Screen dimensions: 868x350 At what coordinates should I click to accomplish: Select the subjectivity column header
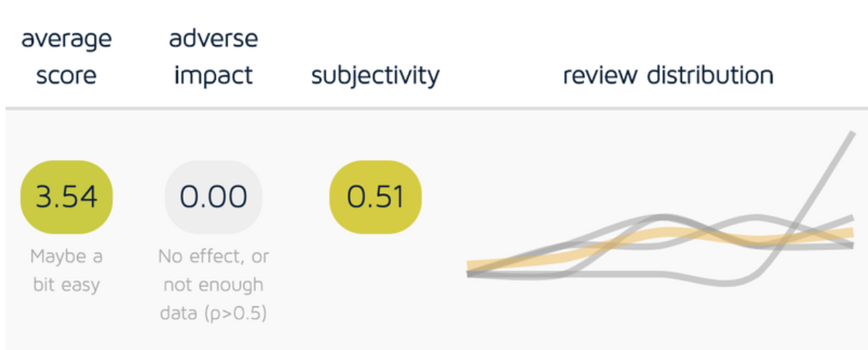pos(375,76)
